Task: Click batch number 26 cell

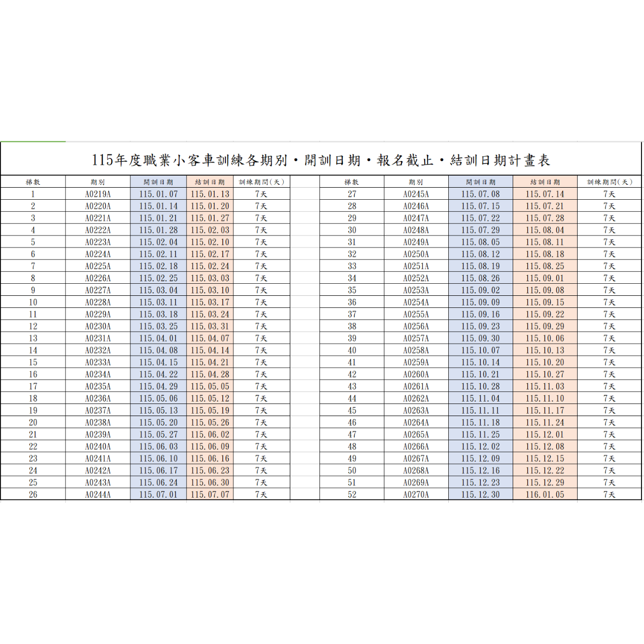Action: (34, 494)
